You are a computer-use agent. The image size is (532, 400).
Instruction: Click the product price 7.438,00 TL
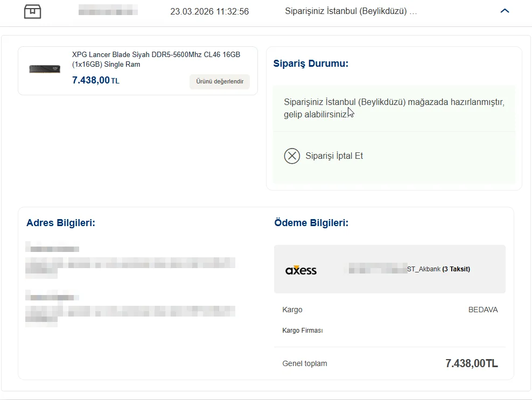coord(95,81)
